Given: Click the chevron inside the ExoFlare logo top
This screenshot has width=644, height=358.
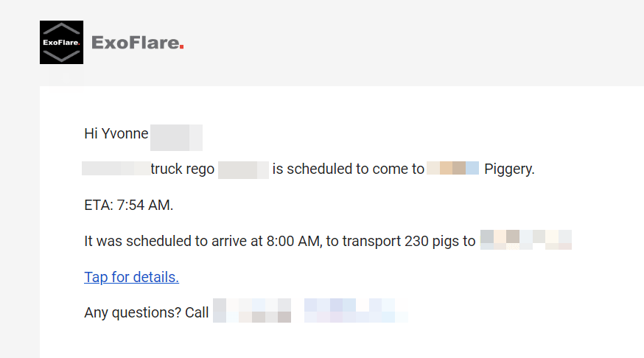Looking at the screenshot, I should (61, 29).
